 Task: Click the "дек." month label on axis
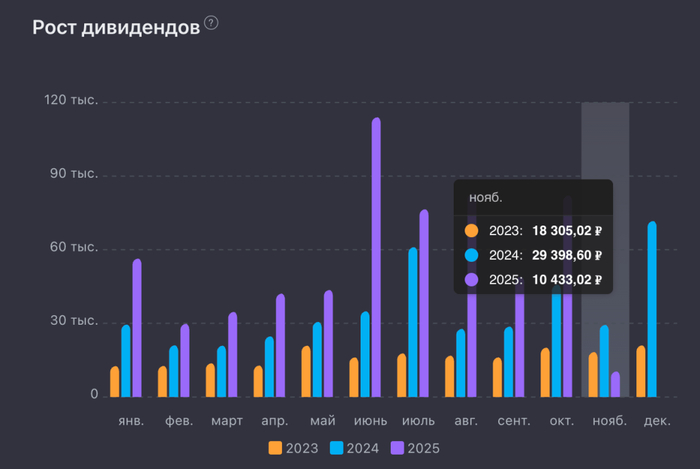click(x=657, y=420)
